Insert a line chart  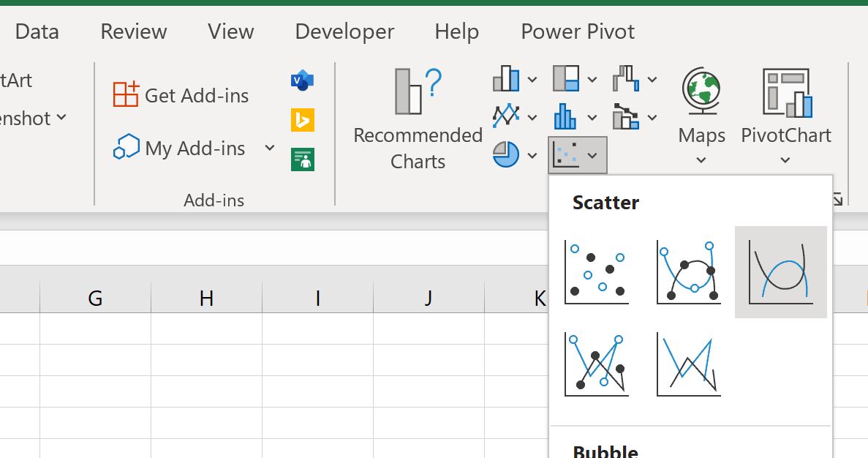(x=507, y=117)
